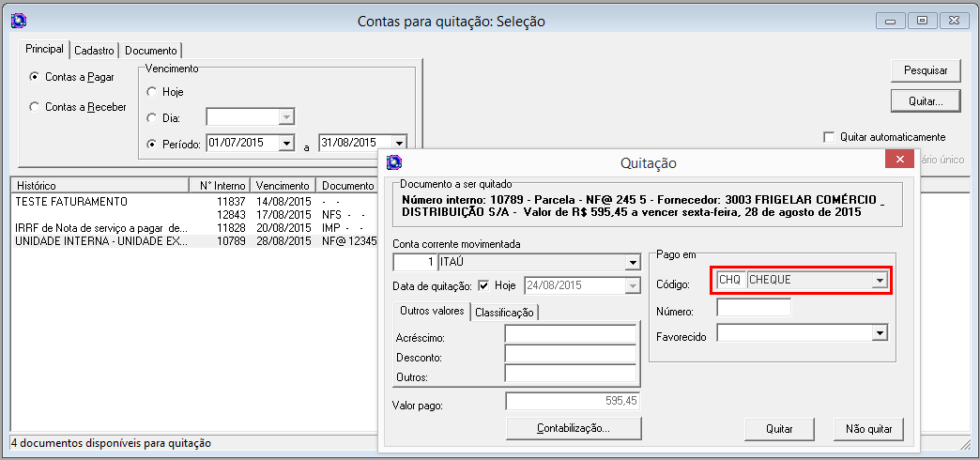The width and height of the screenshot is (980, 460).
Task: Expand the Favorecido dropdown list
Action: coord(880,333)
